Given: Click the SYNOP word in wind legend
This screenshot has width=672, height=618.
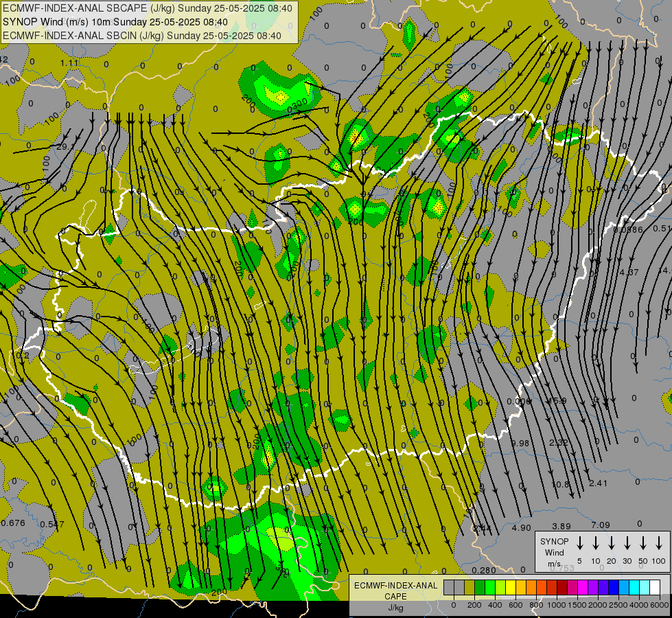Looking at the screenshot, I should [x=554, y=541].
